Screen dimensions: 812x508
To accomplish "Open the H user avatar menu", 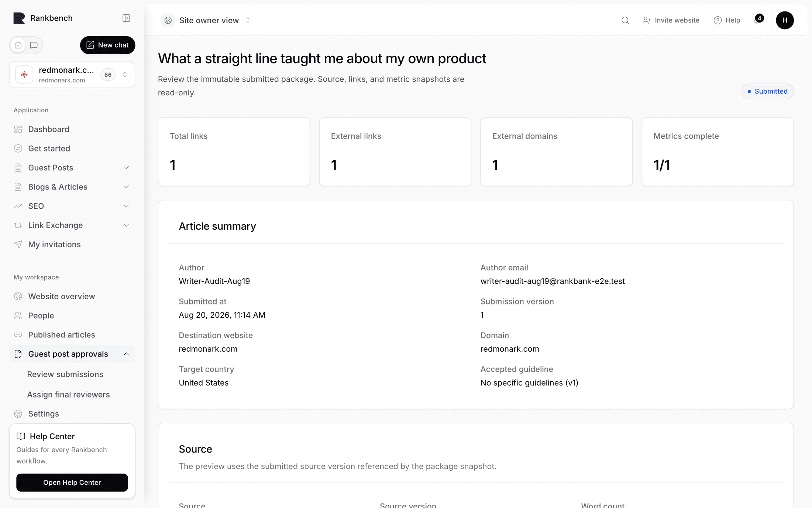I will (785, 20).
